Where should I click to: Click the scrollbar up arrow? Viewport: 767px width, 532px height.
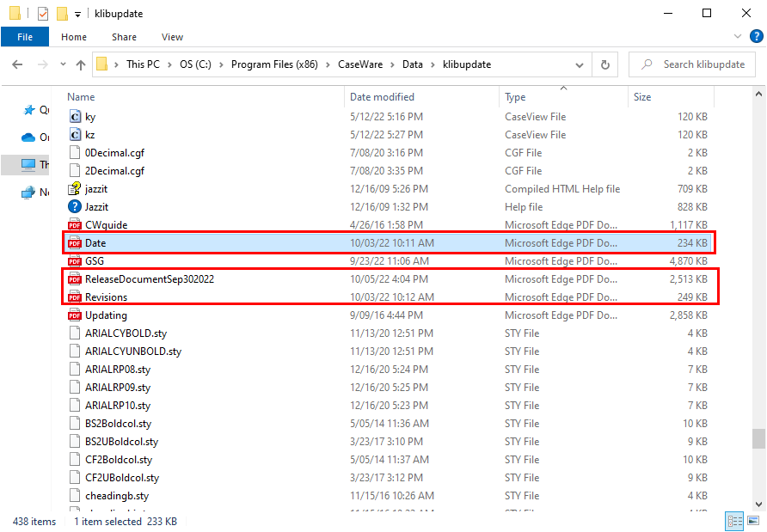click(x=758, y=94)
